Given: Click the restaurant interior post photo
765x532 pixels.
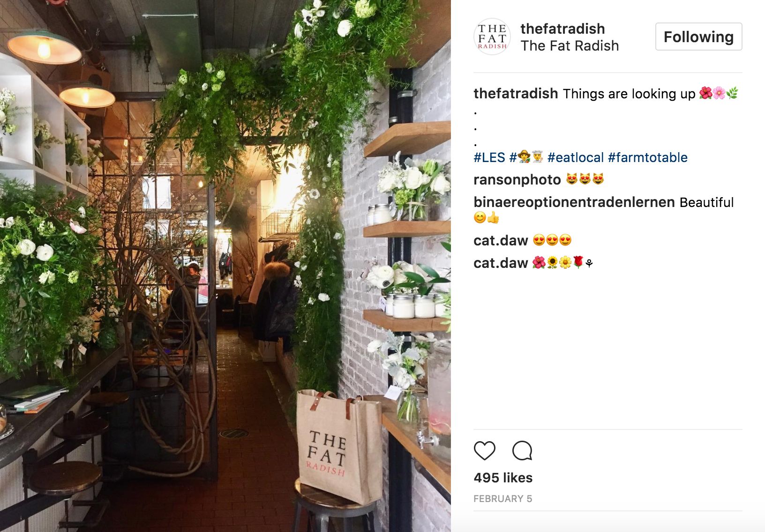Looking at the screenshot, I should (225, 266).
